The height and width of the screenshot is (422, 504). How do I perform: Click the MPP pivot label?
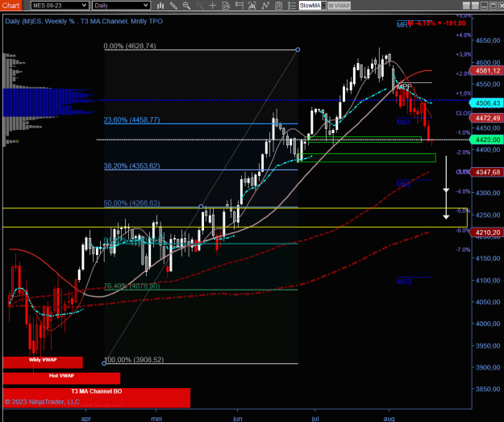pyautogui.click(x=404, y=87)
